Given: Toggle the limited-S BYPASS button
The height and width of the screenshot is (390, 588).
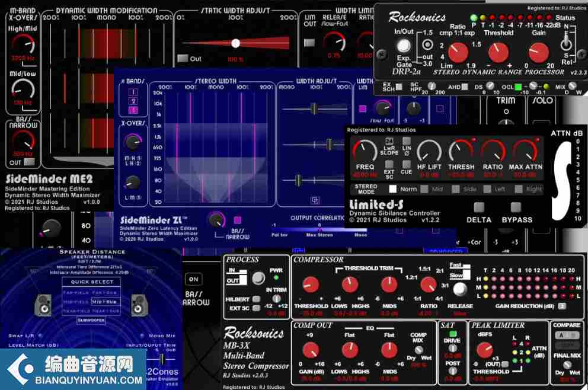Looking at the screenshot, I should point(516,207).
